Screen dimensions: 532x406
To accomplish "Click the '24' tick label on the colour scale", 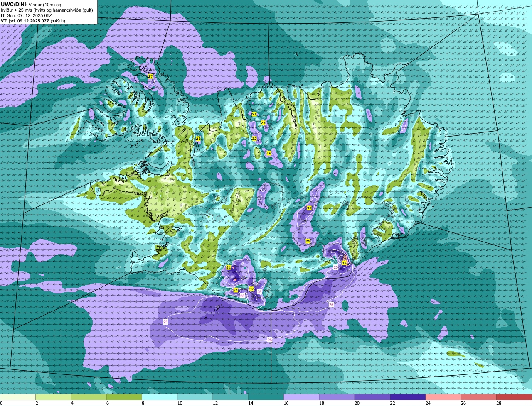I will pyautogui.click(x=428, y=403).
